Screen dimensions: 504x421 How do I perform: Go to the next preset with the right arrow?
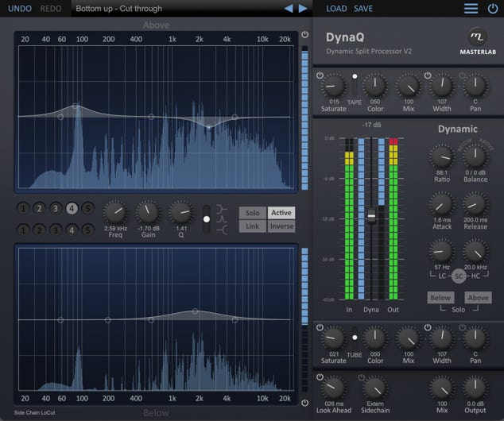(x=303, y=9)
